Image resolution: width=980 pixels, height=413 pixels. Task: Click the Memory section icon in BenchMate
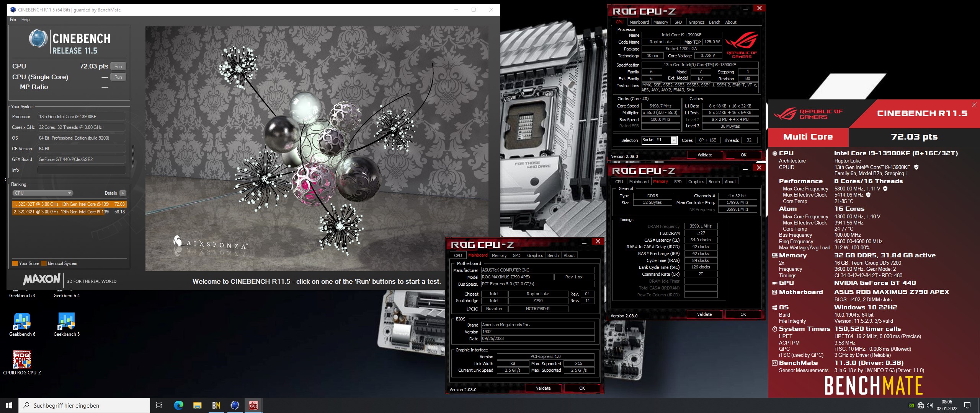774,255
